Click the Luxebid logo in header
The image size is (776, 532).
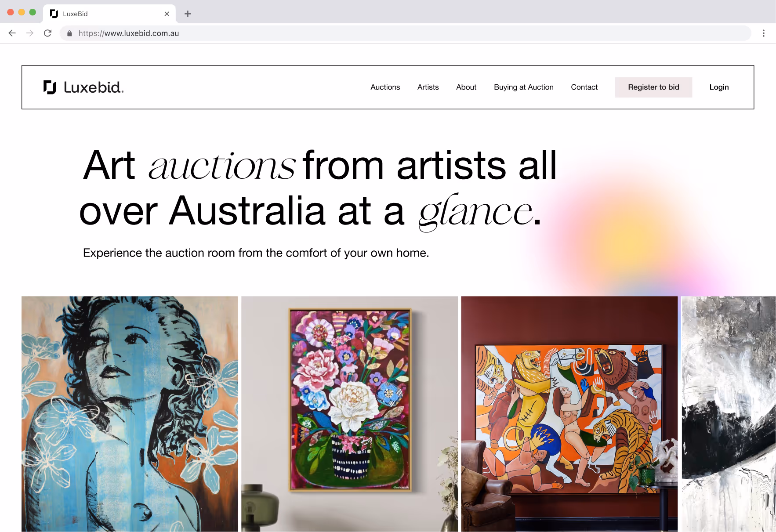83,87
